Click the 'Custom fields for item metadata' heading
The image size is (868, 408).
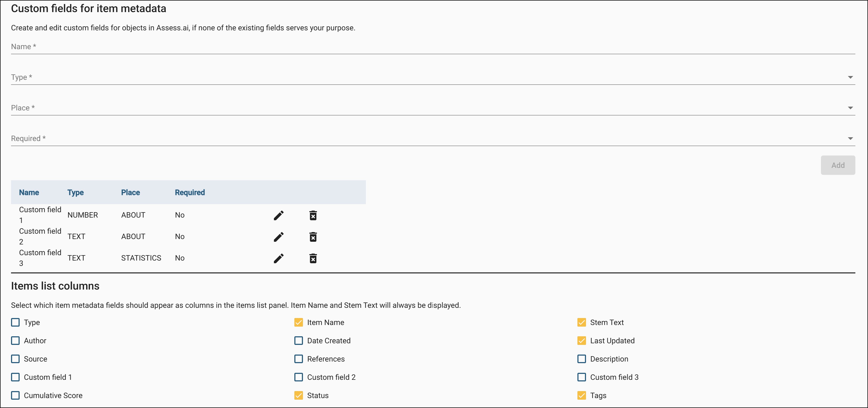tap(89, 8)
